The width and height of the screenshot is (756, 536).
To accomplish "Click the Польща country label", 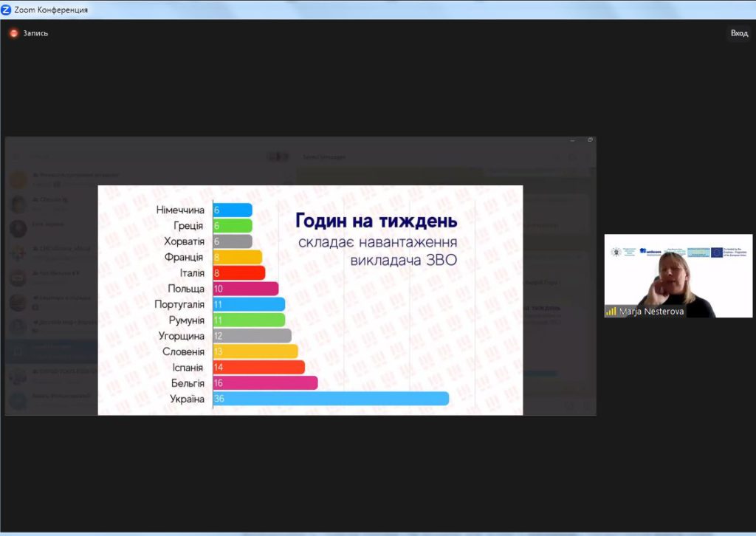I will 185,289.
